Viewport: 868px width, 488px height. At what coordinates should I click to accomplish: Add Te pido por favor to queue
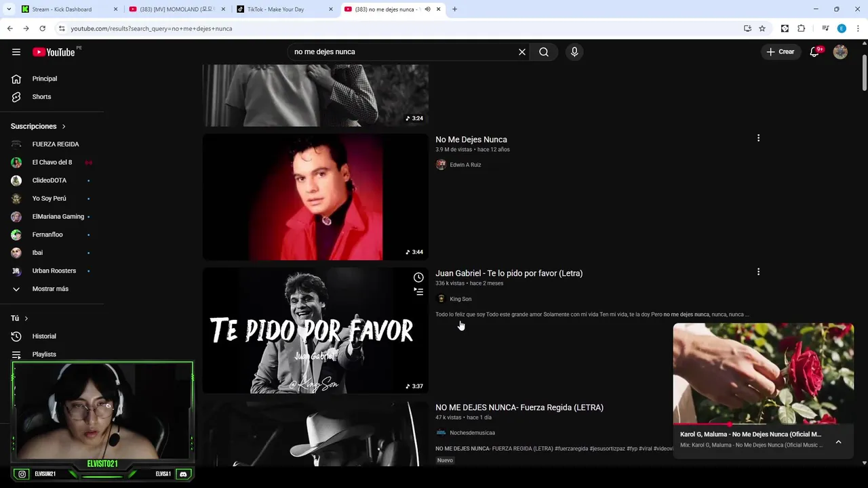pos(418,291)
